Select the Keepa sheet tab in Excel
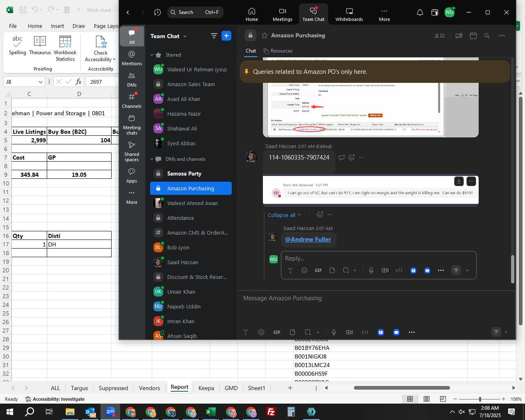Viewport: 525px width, 420px height. (206, 388)
